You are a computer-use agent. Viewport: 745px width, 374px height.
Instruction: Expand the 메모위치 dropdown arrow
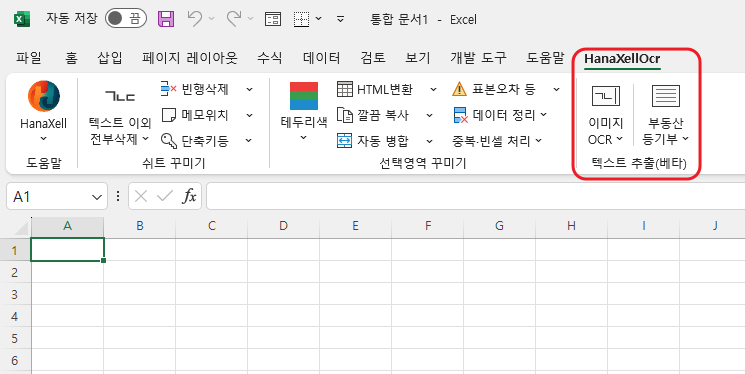(x=249, y=115)
